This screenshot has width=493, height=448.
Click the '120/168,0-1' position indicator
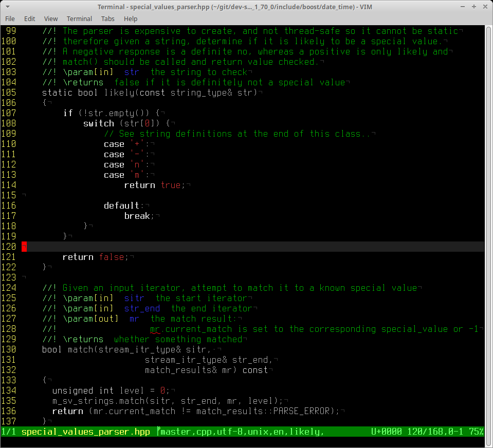click(435, 432)
